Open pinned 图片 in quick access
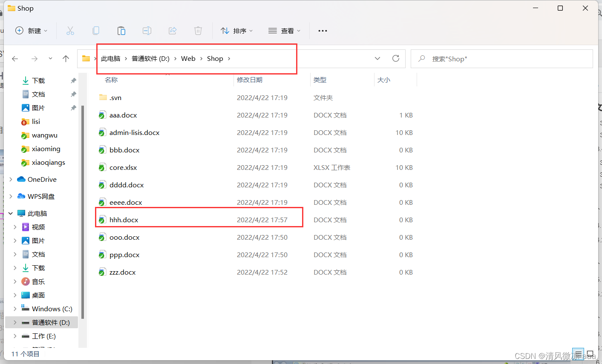This screenshot has width=602, height=364. click(x=33, y=108)
